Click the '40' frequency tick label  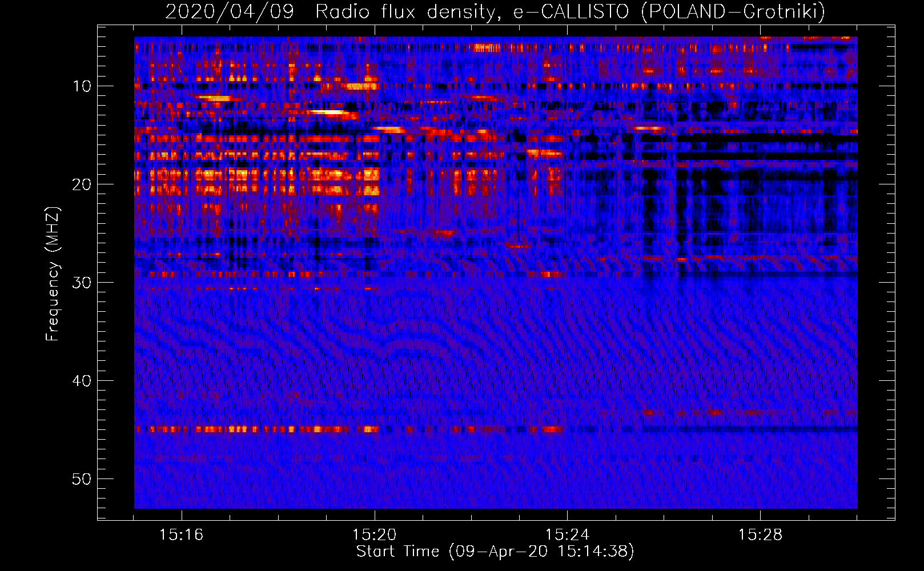tap(82, 381)
